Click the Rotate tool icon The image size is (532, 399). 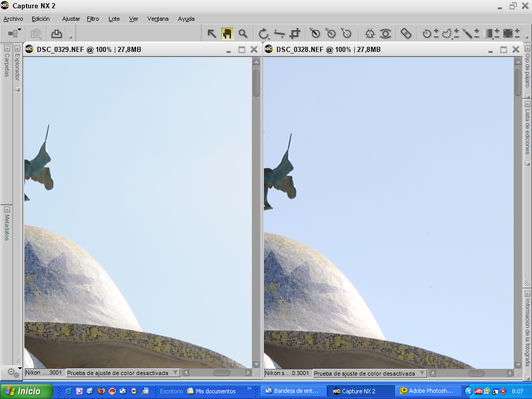point(263,34)
